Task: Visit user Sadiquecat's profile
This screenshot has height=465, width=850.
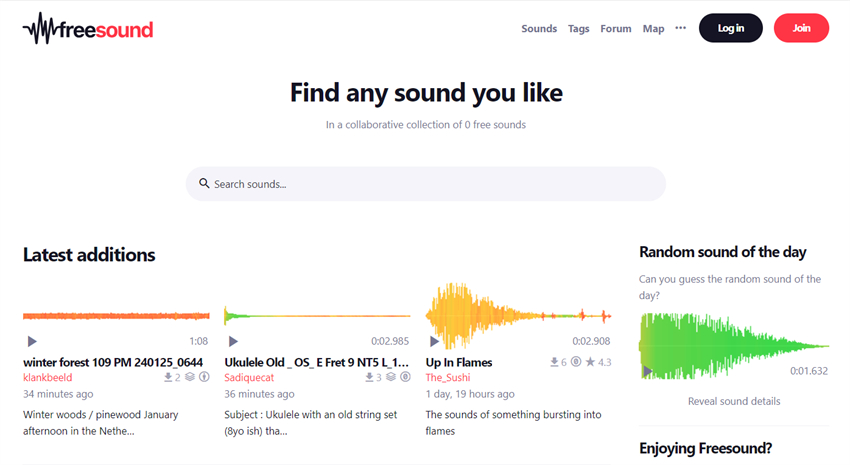Action: click(x=249, y=377)
